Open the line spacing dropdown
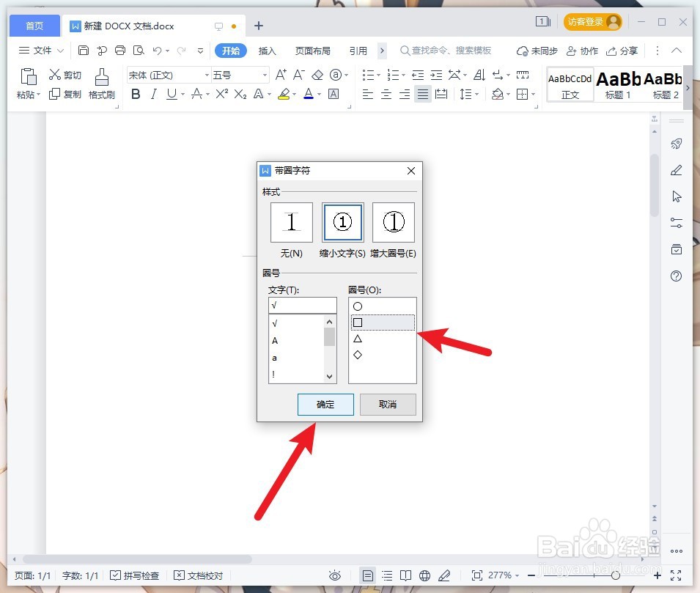 pyautogui.click(x=476, y=95)
